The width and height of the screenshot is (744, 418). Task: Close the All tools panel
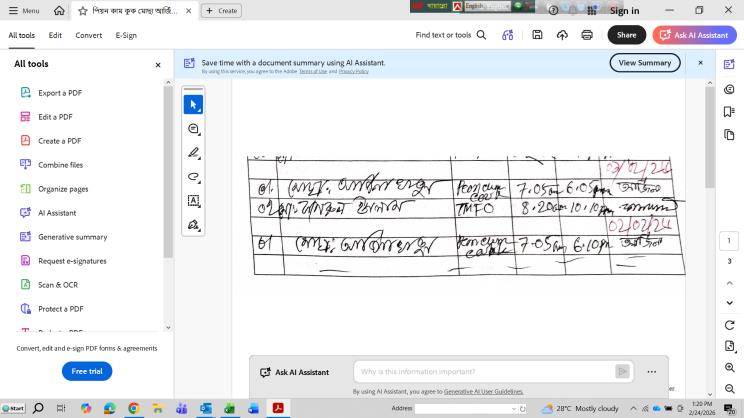point(157,64)
